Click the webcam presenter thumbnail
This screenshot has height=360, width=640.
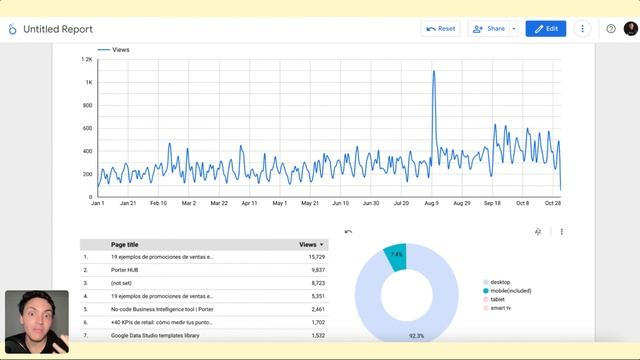[x=37, y=322]
